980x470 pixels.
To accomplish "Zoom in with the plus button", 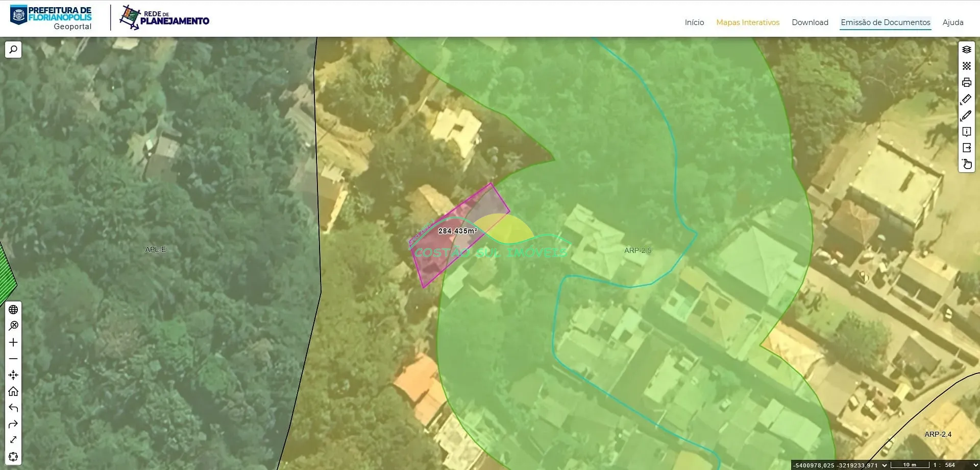I will pos(13,342).
